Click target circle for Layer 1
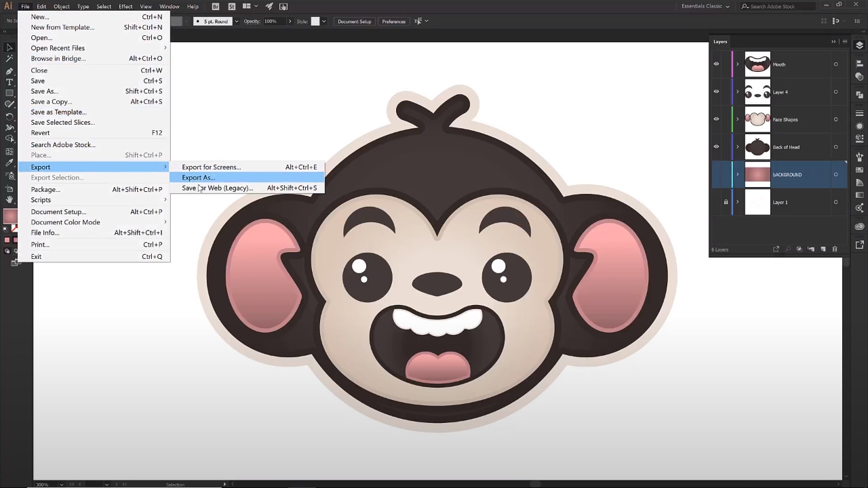 coord(835,202)
